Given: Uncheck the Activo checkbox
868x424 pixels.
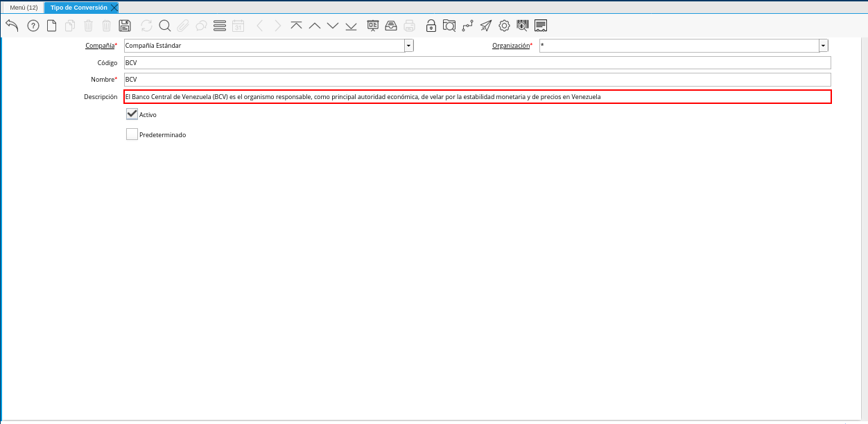Looking at the screenshot, I should [x=132, y=114].
